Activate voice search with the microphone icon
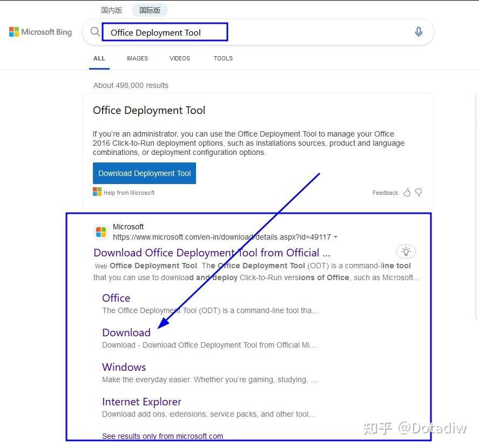This screenshot has height=448, width=479. tap(419, 32)
